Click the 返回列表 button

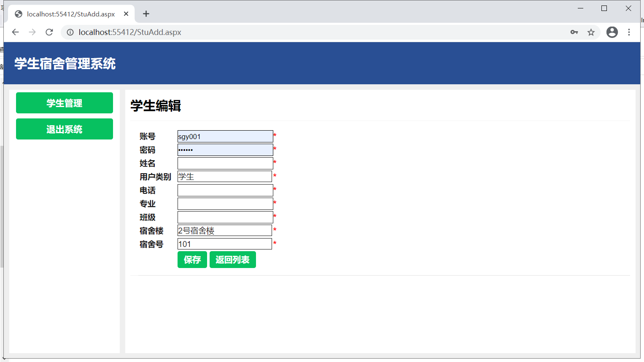click(x=232, y=260)
